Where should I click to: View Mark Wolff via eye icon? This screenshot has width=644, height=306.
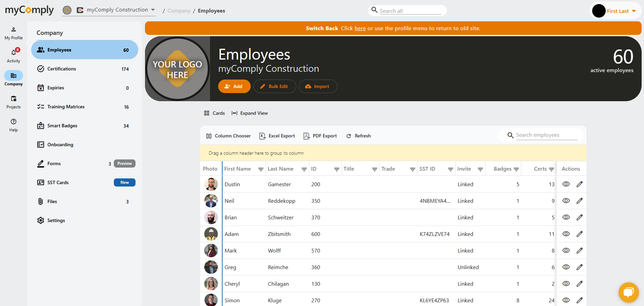pyautogui.click(x=566, y=250)
